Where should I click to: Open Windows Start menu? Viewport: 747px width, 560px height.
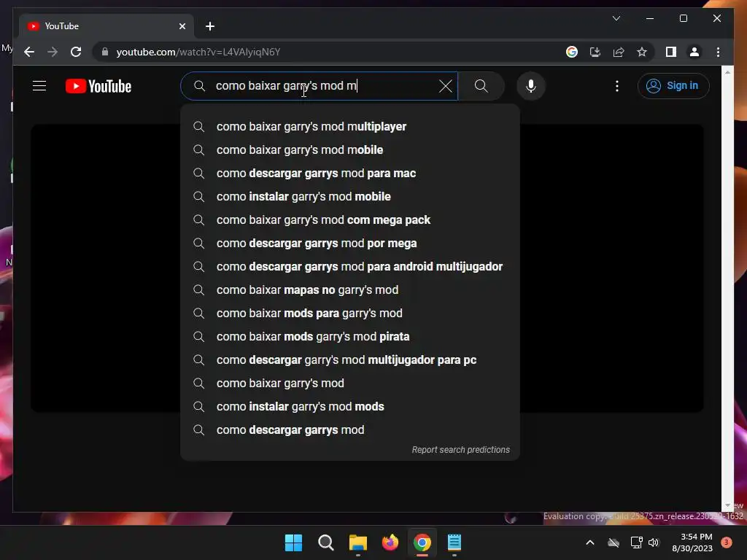click(x=293, y=542)
